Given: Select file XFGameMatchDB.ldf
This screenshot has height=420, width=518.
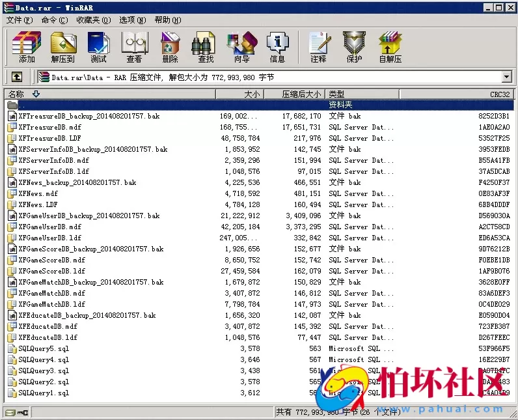Looking at the screenshot, I should tap(52, 304).
